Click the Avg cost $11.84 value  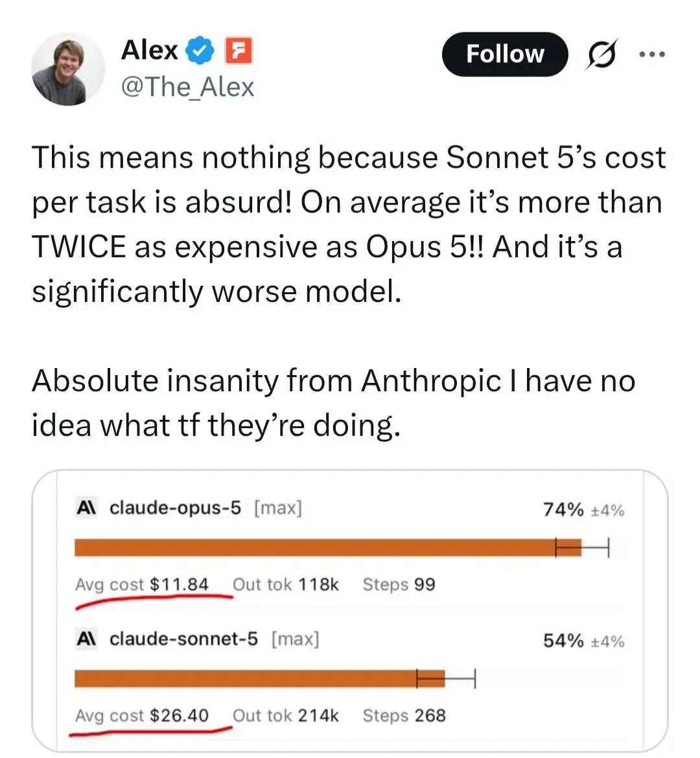pyautogui.click(x=179, y=584)
